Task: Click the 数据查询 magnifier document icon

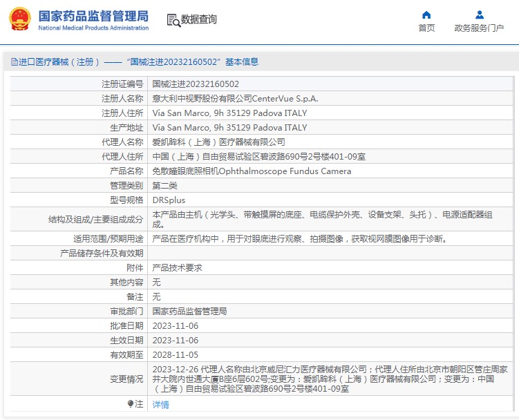Action: point(173,19)
